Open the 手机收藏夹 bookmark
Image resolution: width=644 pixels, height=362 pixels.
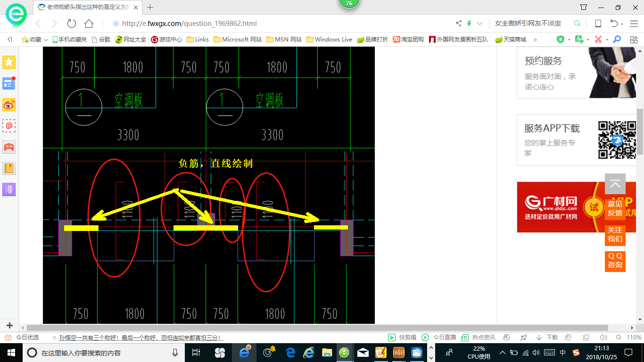click(70, 40)
